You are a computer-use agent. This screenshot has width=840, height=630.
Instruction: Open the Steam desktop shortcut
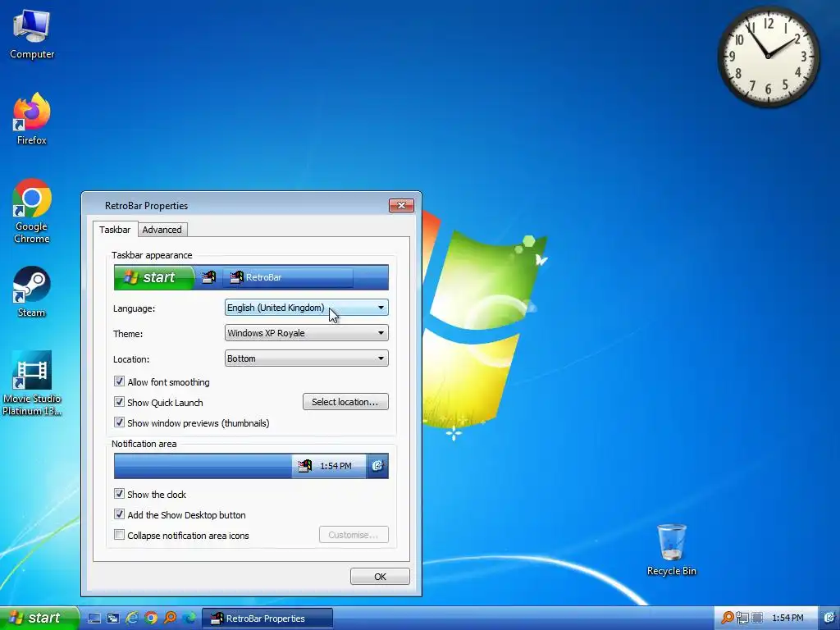pyautogui.click(x=32, y=292)
